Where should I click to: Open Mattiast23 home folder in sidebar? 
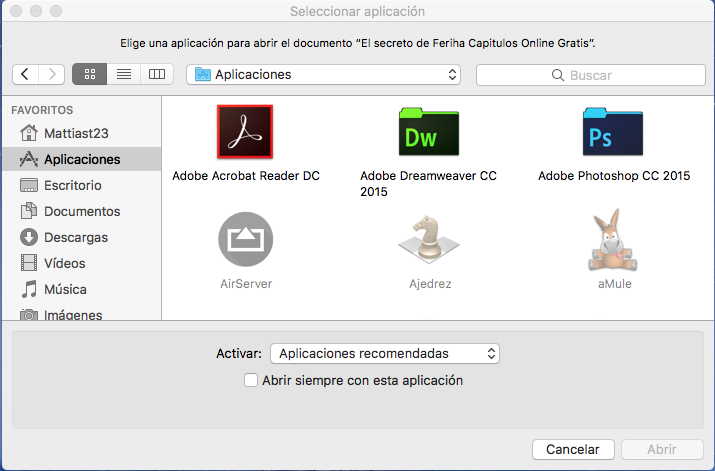pos(81,133)
